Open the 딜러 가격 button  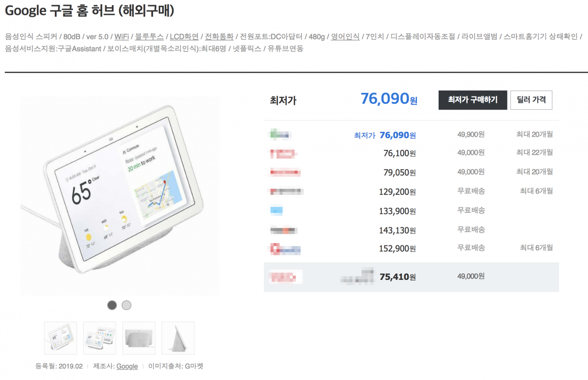(531, 100)
